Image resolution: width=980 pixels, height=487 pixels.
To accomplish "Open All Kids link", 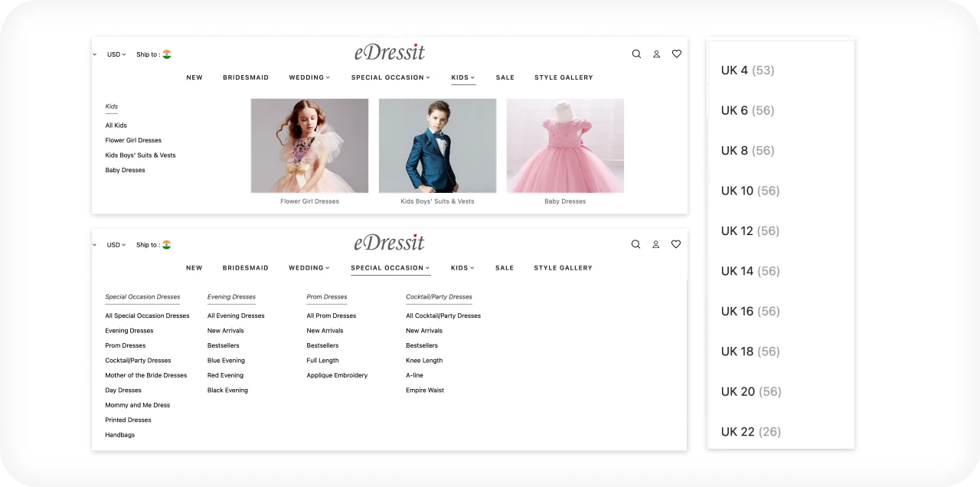I will (x=116, y=126).
